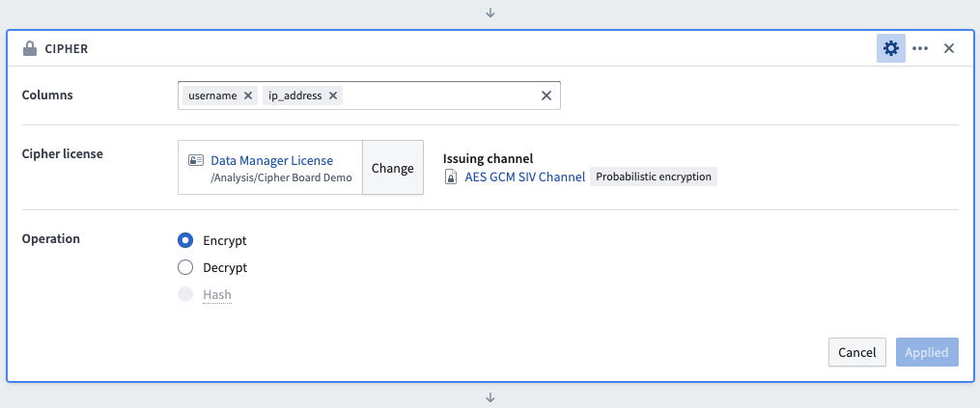The height and width of the screenshot is (408, 980).
Task: Click the Cipher license label
Action: pos(63,153)
